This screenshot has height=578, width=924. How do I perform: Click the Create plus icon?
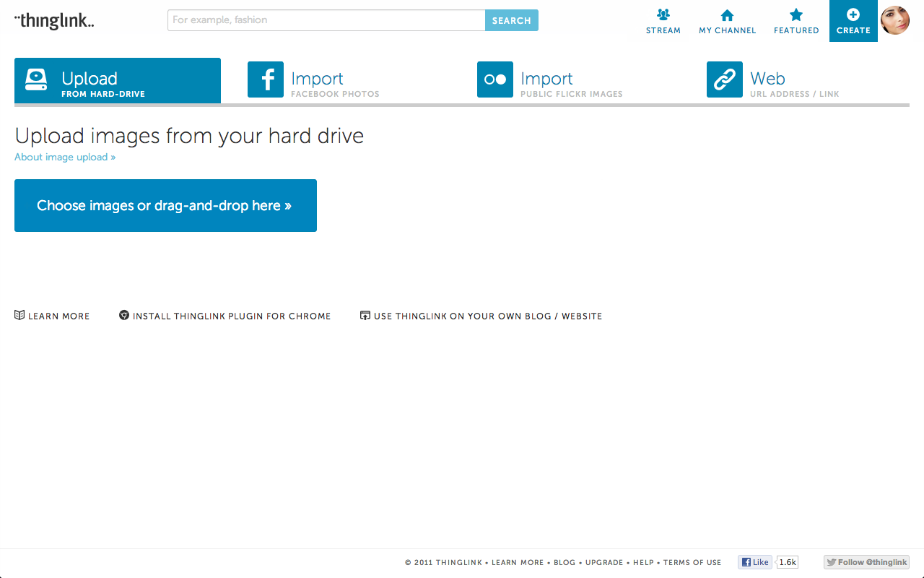(853, 14)
